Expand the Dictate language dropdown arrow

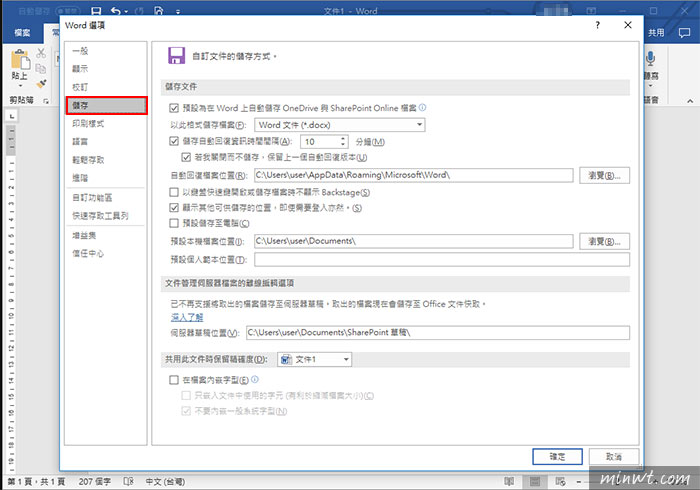point(650,86)
